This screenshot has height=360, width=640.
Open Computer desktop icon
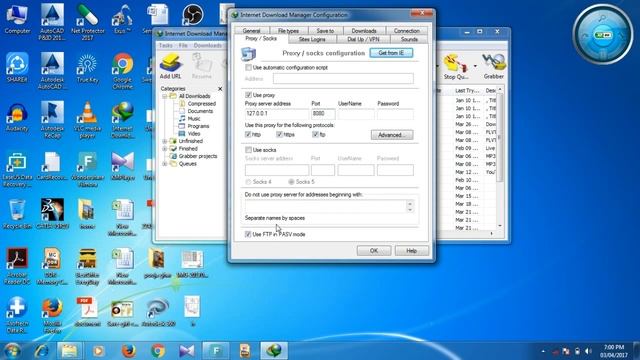click(17, 19)
